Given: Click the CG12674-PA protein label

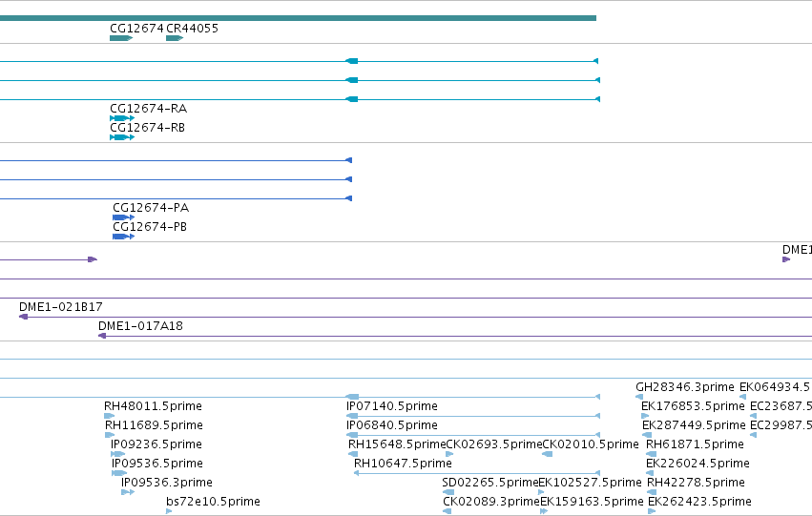Looking at the screenshot, I should pyautogui.click(x=151, y=208).
